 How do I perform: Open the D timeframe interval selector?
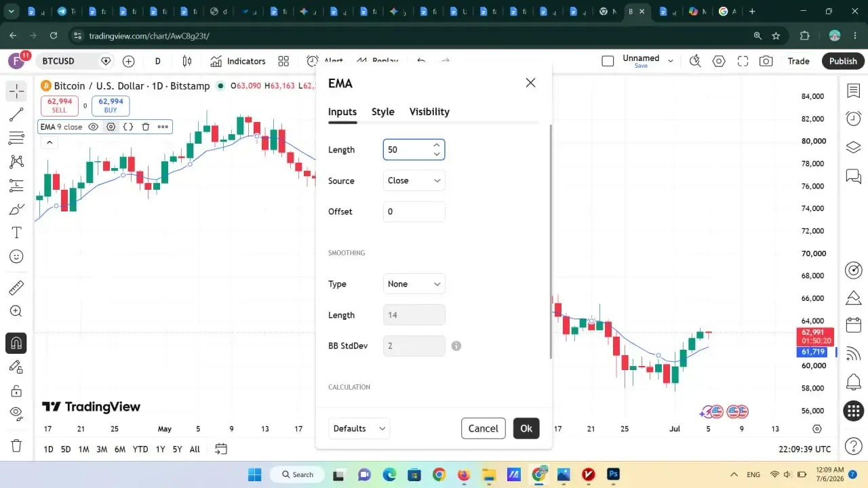[157, 61]
